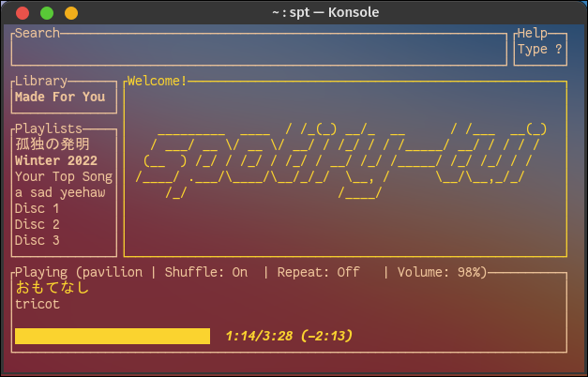The height and width of the screenshot is (377, 588).
Task: Click the orange window button
Action: point(71,13)
